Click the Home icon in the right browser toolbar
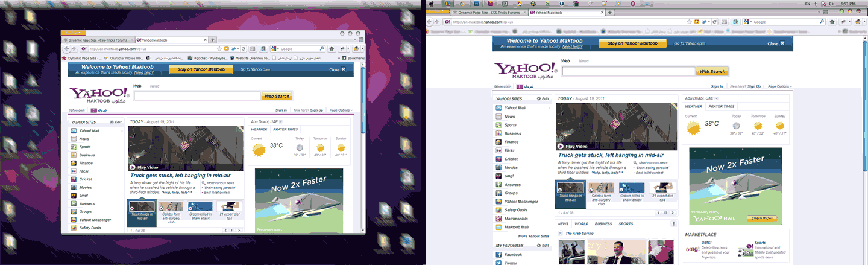 coord(832,21)
